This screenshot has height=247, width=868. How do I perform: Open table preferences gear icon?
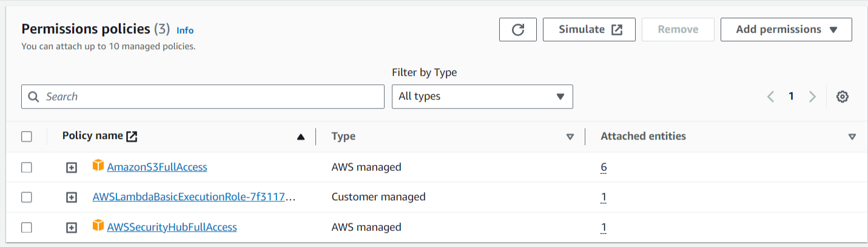[842, 96]
